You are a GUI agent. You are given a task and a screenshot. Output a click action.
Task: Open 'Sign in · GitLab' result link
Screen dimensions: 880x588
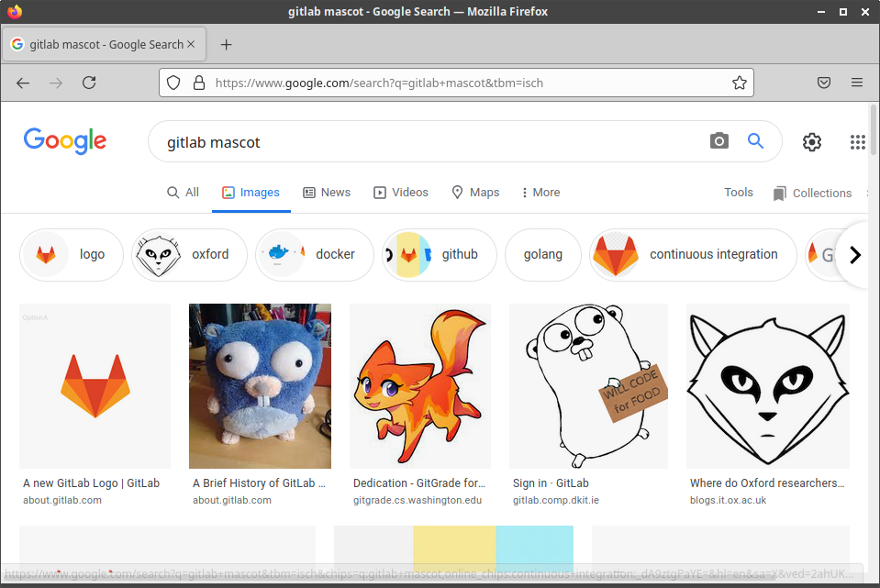(x=551, y=483)
